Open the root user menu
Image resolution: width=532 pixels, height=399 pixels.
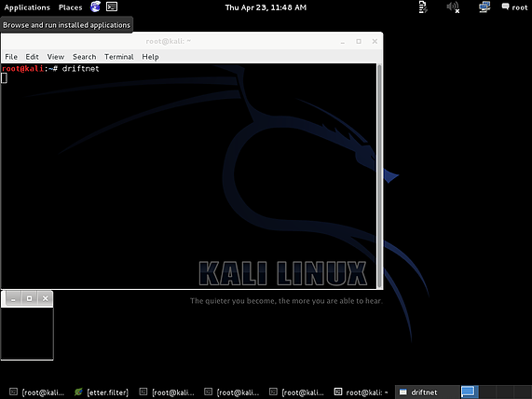514,7
